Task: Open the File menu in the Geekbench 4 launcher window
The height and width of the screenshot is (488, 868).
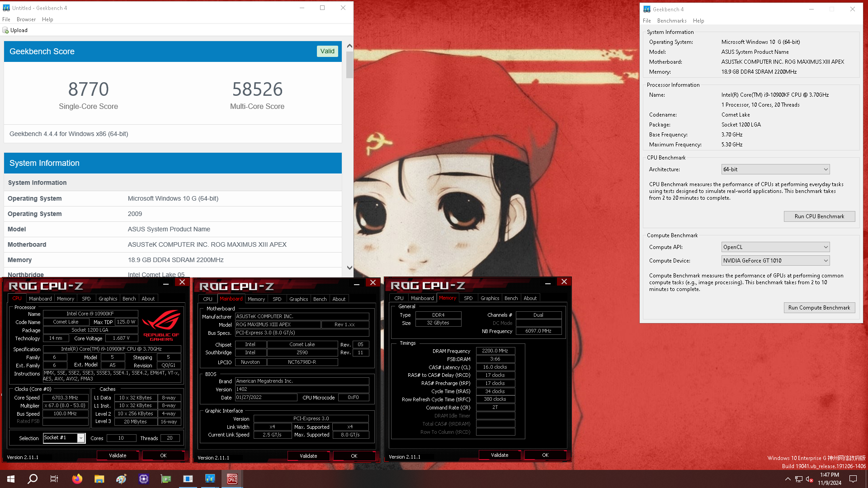Action: (x=647, y=21)
